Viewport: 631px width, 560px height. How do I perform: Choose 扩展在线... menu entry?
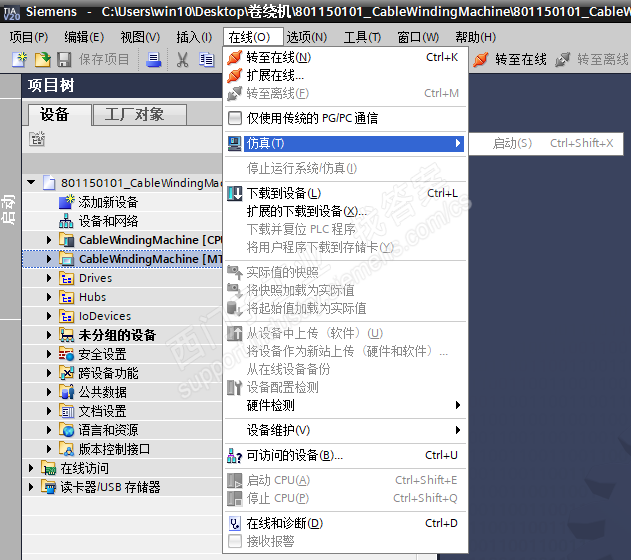pyautogui.click(x=345, y=75)
